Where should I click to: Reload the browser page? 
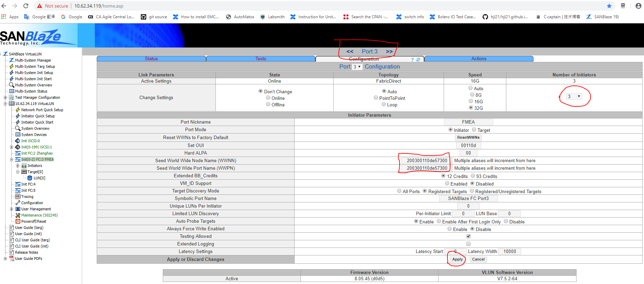(x=26, y=6)
